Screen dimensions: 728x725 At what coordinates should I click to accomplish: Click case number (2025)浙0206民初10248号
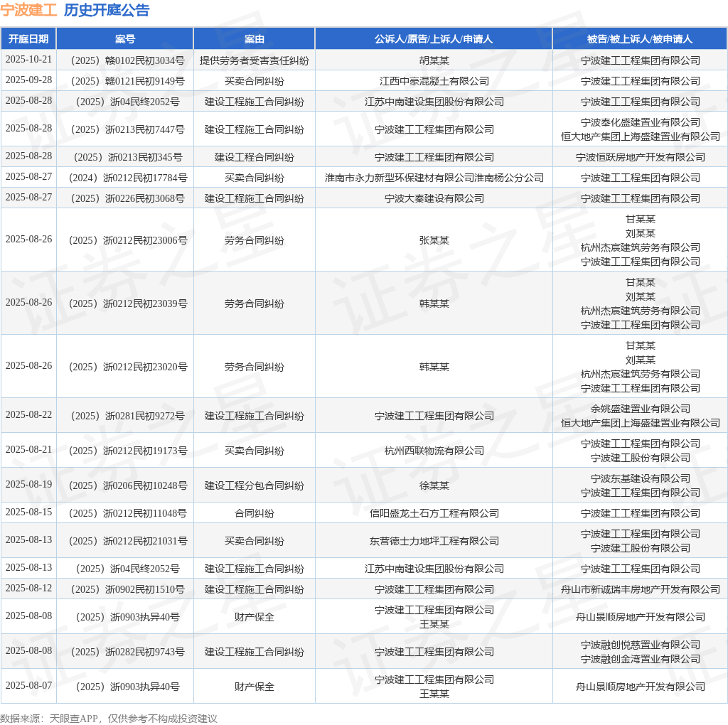[x=125, y=485]
